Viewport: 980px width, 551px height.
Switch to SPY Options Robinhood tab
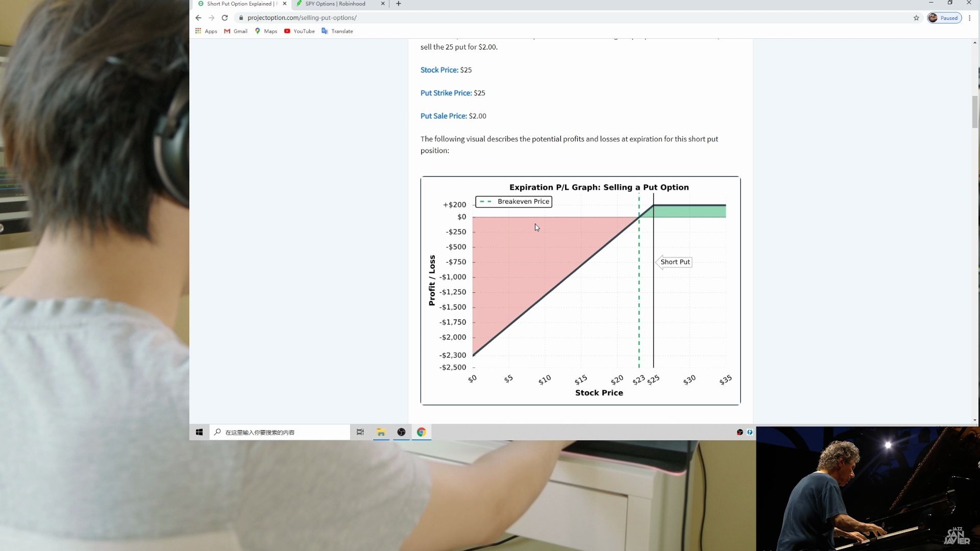click(335, 4)
